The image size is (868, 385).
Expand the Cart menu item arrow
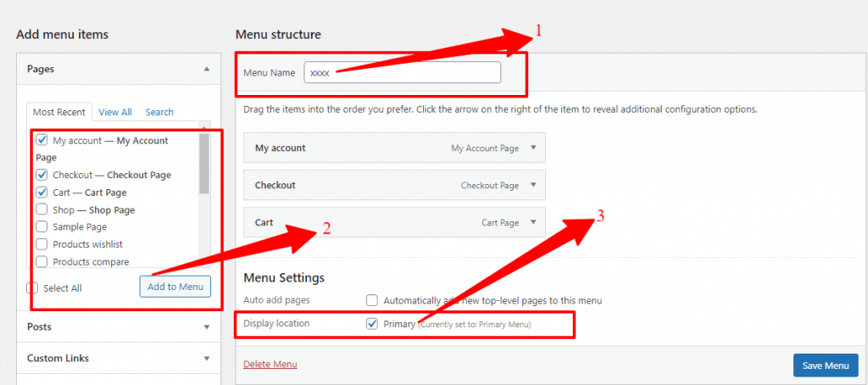click(x=533, y=222)
